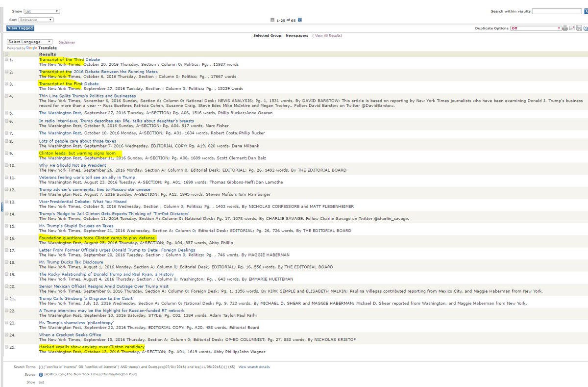Open Mr. Trump's Stupid Excuses on Taxes
Screen dimensions: 588x387
click(x=76, y=226)
